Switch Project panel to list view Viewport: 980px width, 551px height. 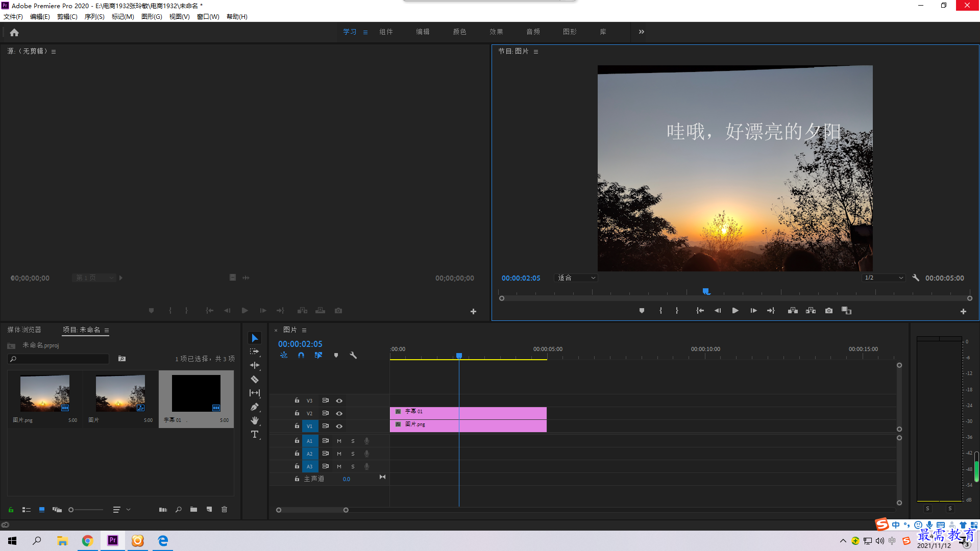[27, 510]
